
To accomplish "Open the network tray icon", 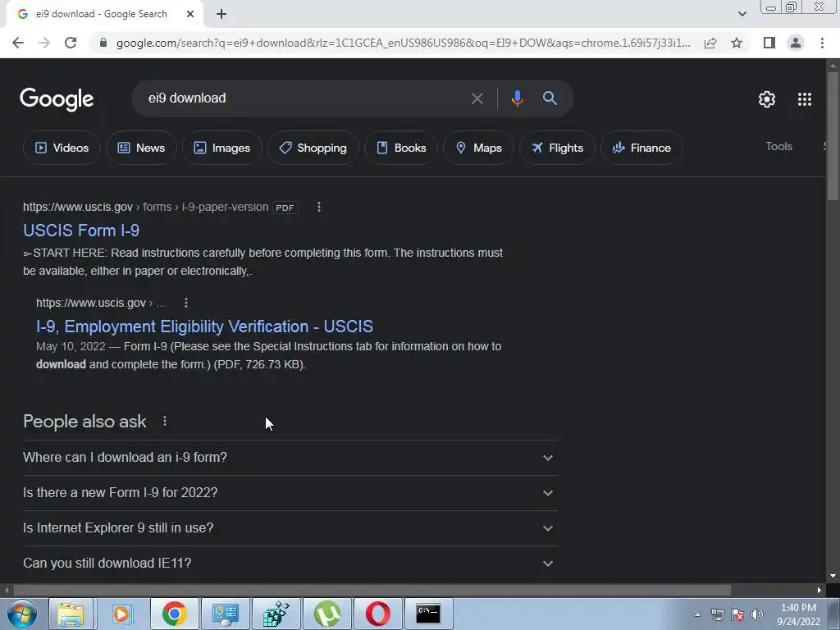I will [717, 615].
